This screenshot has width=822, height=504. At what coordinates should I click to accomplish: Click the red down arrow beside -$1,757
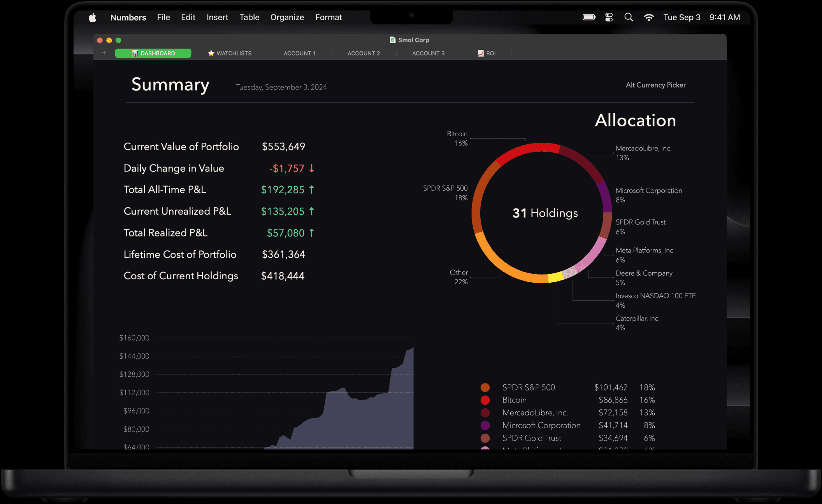point(311,168)
